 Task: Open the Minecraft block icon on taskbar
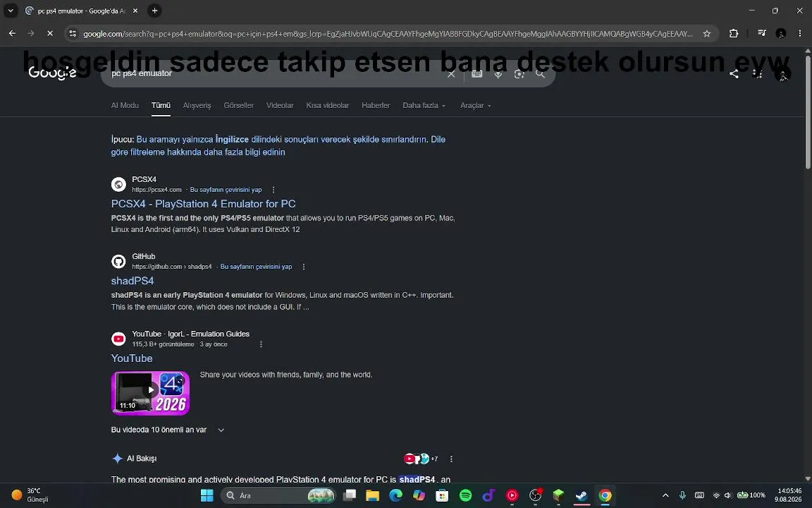coord(558,495)
